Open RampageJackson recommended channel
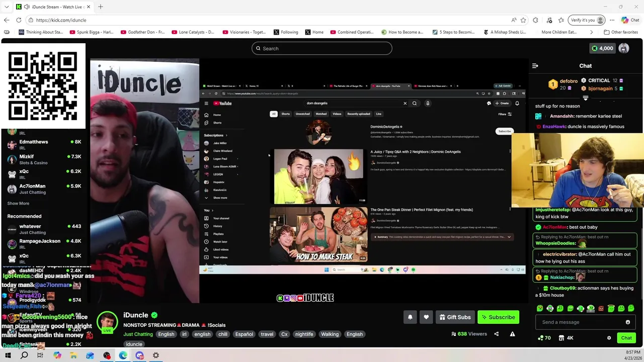This screenshot has width=644, height=362. [x=44, y=244]
